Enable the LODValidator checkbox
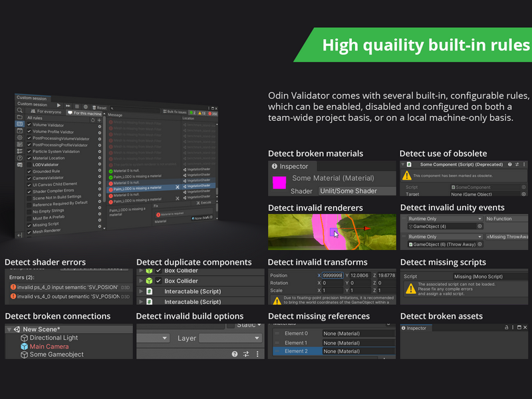The image size is (532, 399). point(29,164)
